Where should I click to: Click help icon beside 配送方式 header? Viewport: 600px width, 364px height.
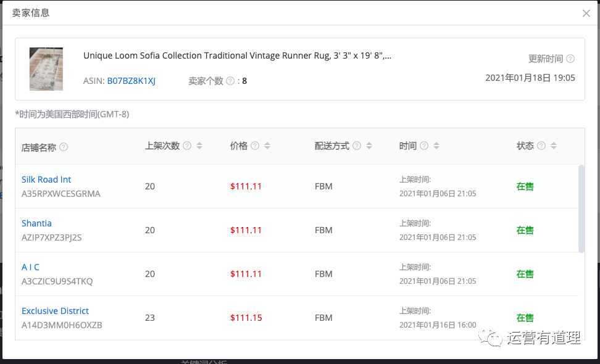(x=357, y=146)
